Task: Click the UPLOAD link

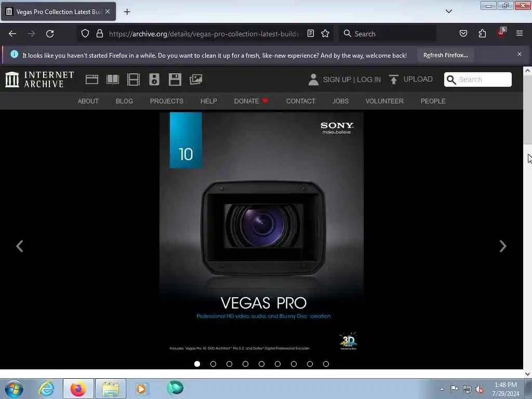Action: tap(418, 79)
